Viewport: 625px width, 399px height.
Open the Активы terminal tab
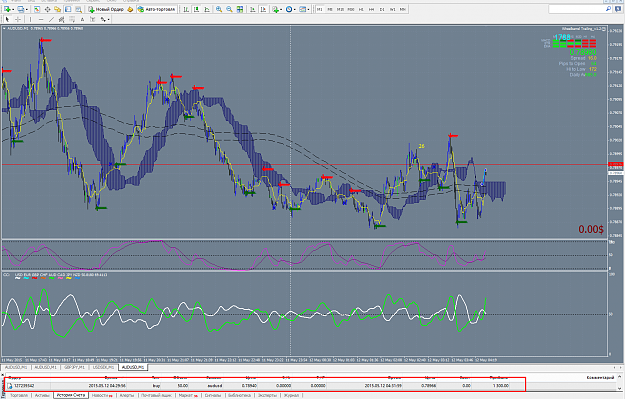[x=42, y=395]
